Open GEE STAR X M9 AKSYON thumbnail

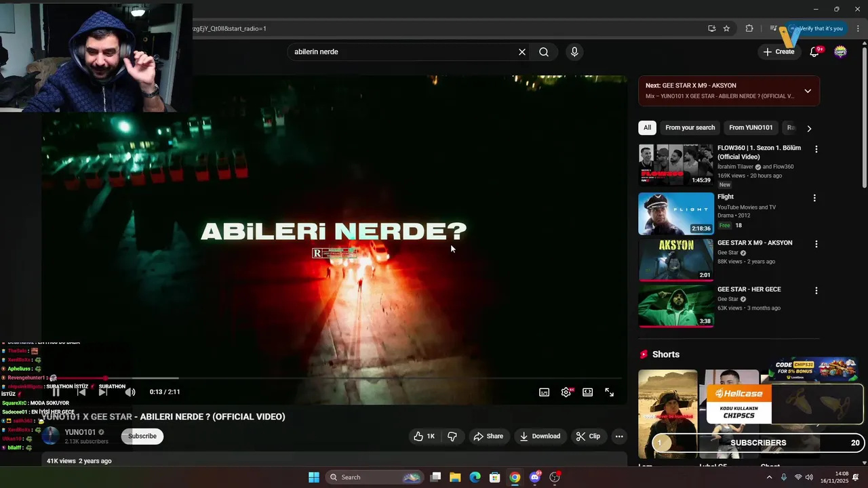pos(676,260)
